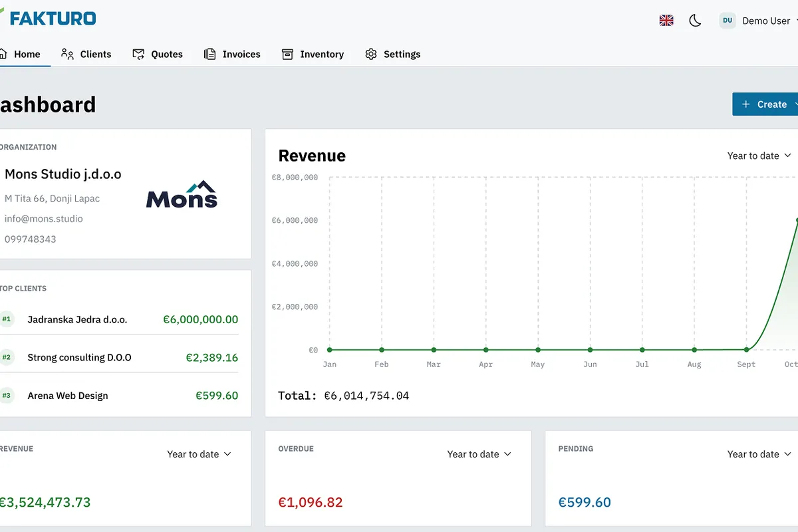Image resolution: width=798 pixels, height=532 pixels.
Task: Click the Clients people icon
Action: pos(67,54)
